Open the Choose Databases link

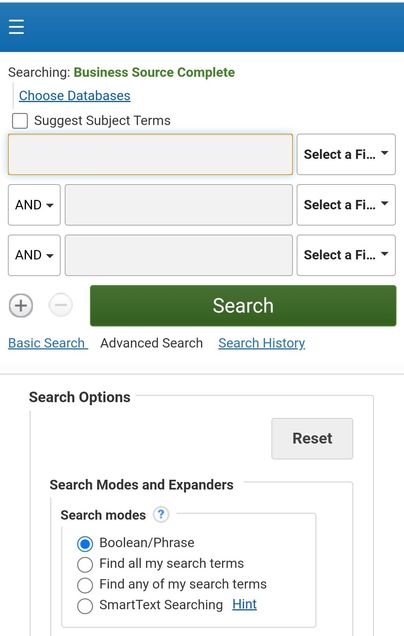pyautogui.click(x=75, y=96)
